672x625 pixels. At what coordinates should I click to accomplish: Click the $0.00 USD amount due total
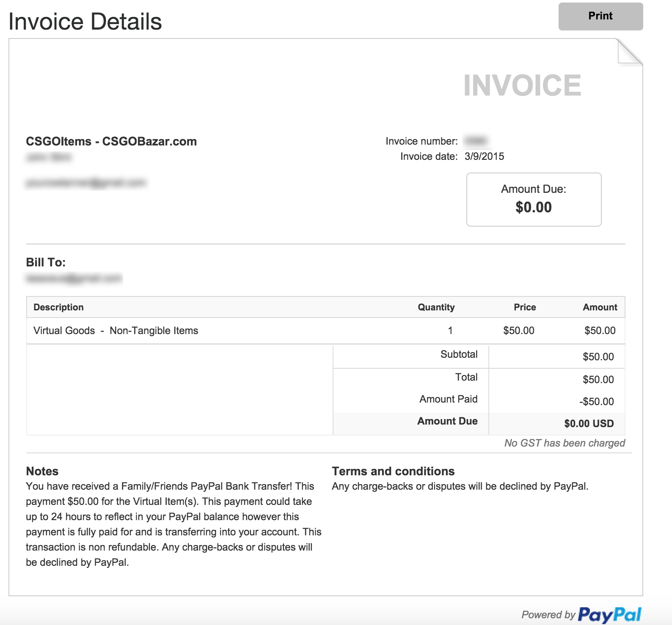(589, 424)
